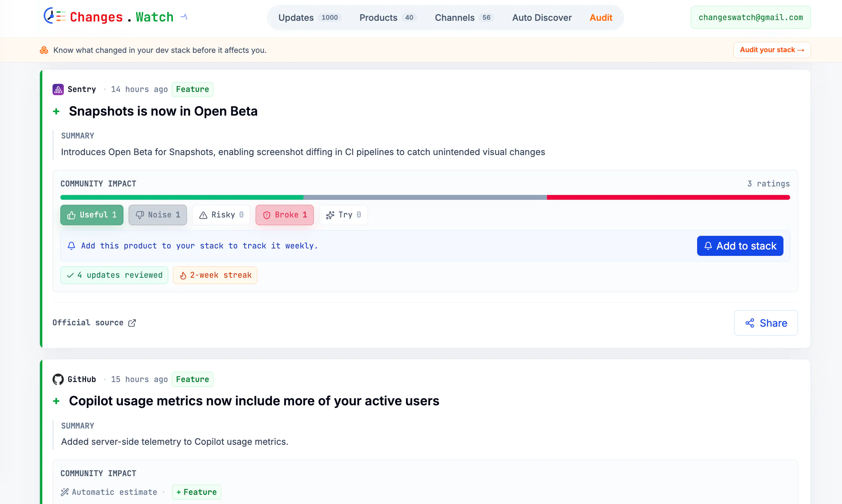Screen dimensions: 842x504
Task: Open the Audit tab
Action: [601, 18]
